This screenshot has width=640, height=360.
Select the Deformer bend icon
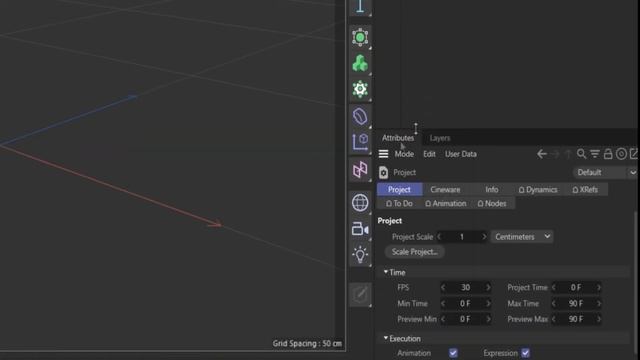pos(360,169)
